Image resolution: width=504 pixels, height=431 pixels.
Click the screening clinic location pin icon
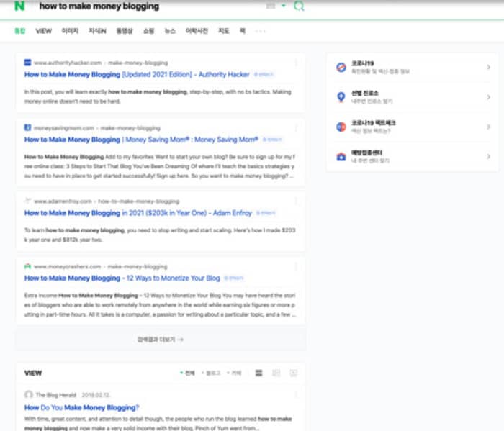[341, 97]
